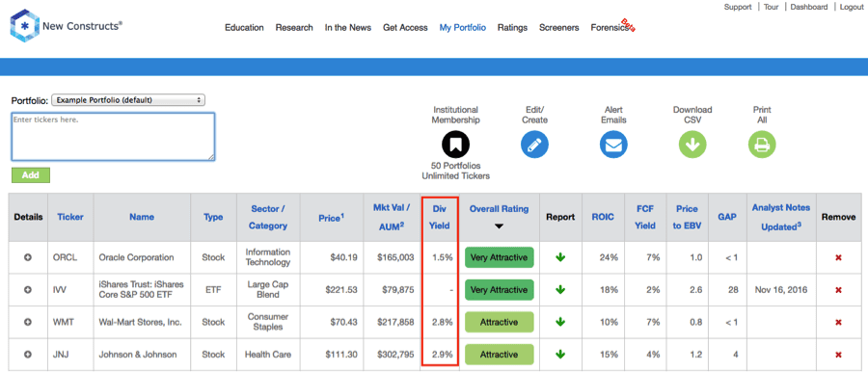
Task: Open the Screeners menu
Action: coord(558,28)
